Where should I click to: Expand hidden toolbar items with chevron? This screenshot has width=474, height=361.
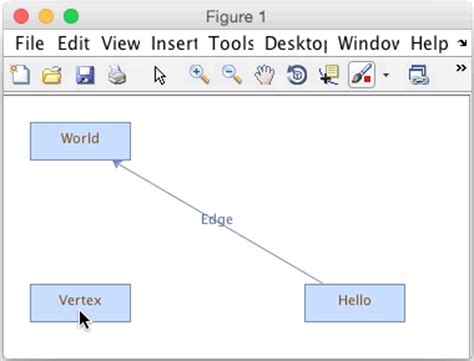(x=461, y=68)
